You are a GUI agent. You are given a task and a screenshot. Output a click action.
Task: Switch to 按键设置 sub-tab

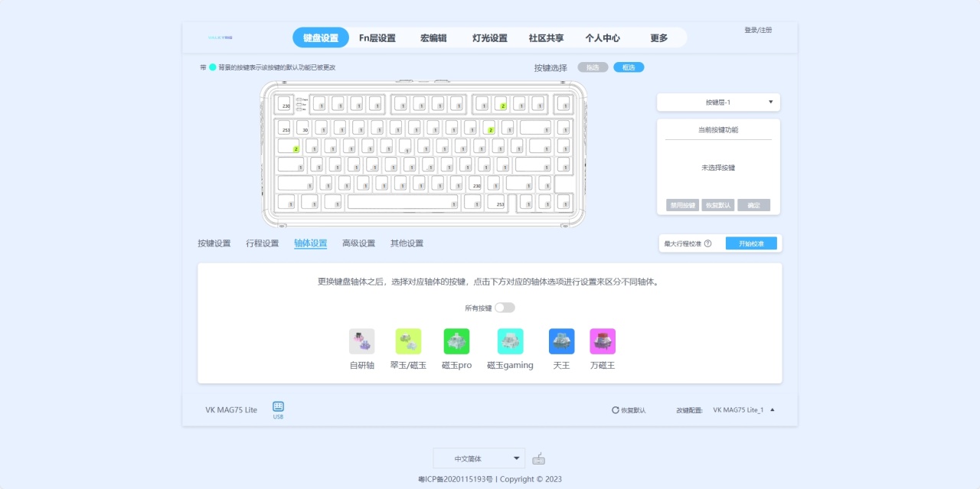point(214,243)
